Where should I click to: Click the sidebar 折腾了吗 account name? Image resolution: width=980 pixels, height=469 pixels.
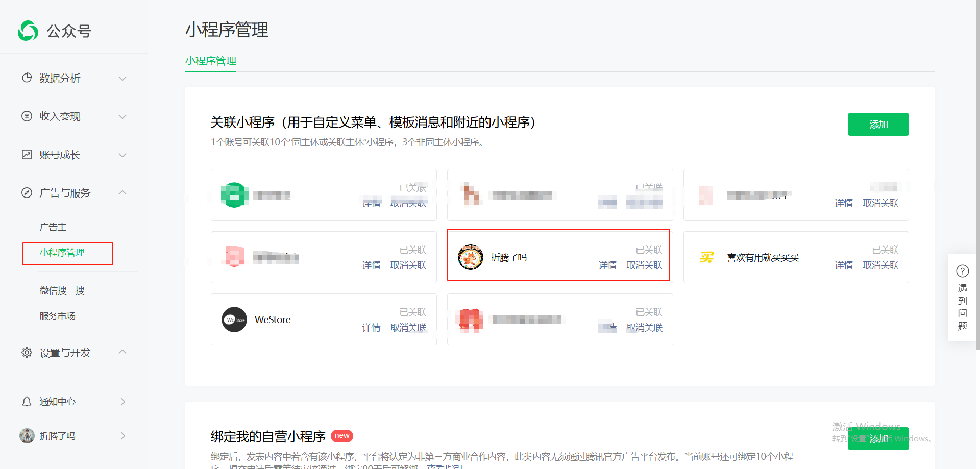pyautogui.click(x=58, y=436)
